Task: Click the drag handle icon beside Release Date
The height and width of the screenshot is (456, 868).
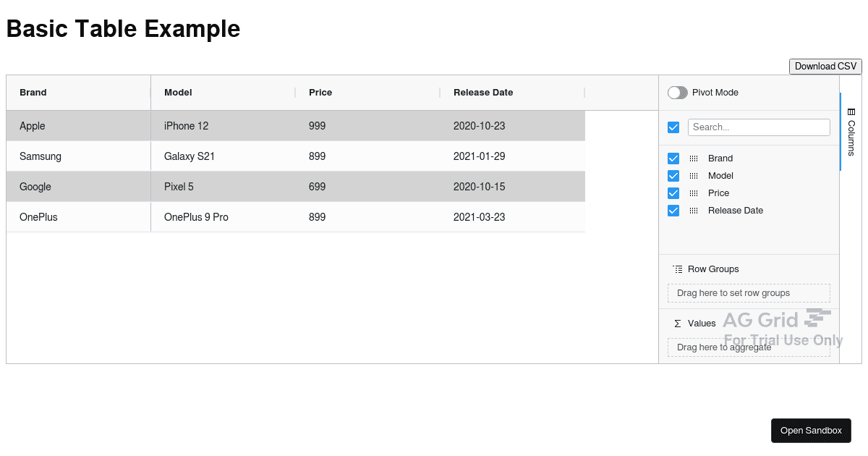Action: pos(694,211)
